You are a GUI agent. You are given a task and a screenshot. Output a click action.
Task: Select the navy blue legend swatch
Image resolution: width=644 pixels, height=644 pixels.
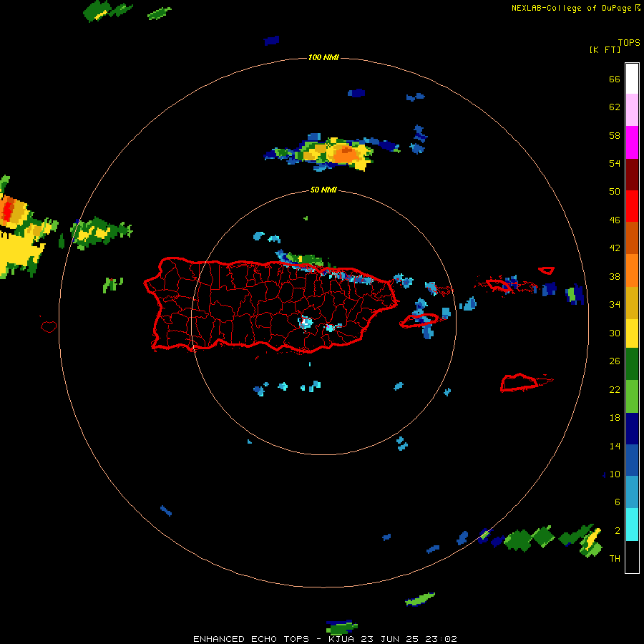(632, 429)
